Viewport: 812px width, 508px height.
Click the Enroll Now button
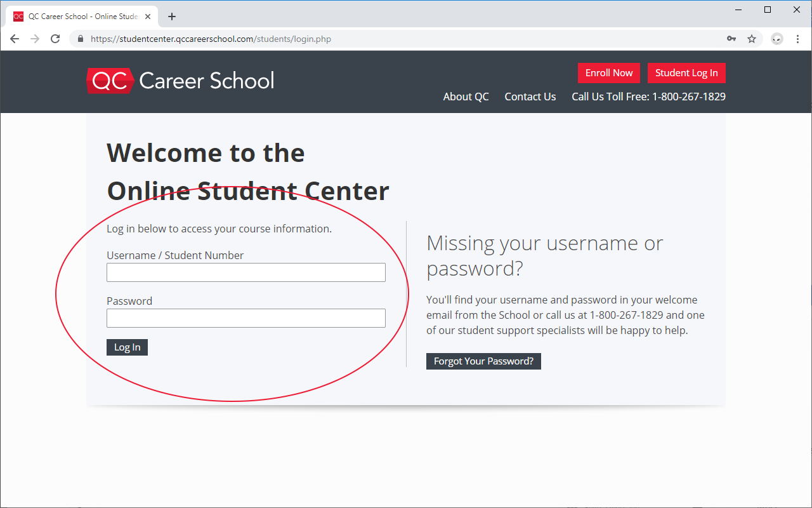(609, 73)
